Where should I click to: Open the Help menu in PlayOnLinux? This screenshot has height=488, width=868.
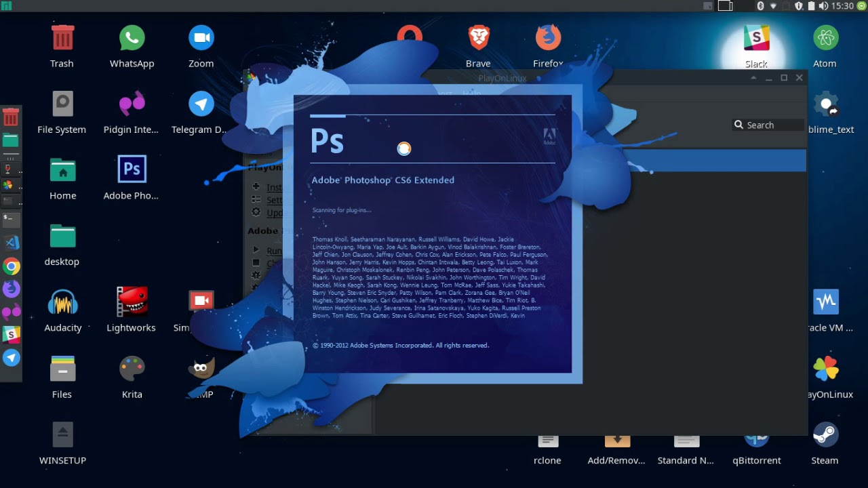coord(472,94)
